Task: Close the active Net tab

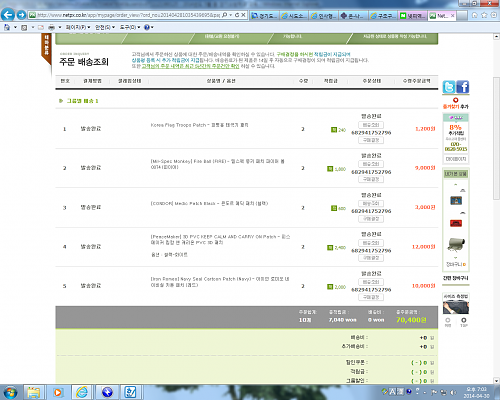Action: pyautogui.click(x=452, y=16)
